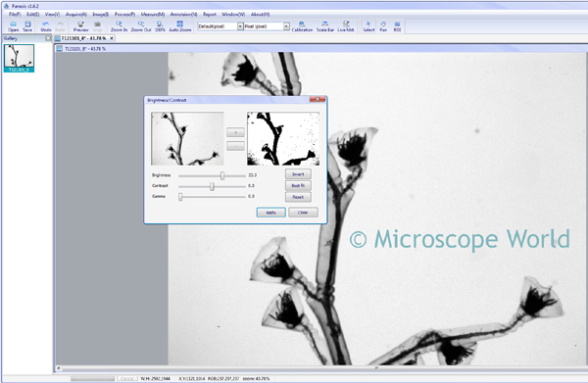Click the Invert button in Brightness/Contrast dialog
This screenshot has height=383, width=588.
point(298,174)
